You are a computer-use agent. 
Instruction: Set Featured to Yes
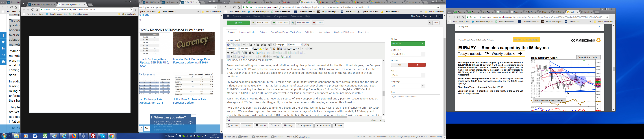(x=400, y=65)
